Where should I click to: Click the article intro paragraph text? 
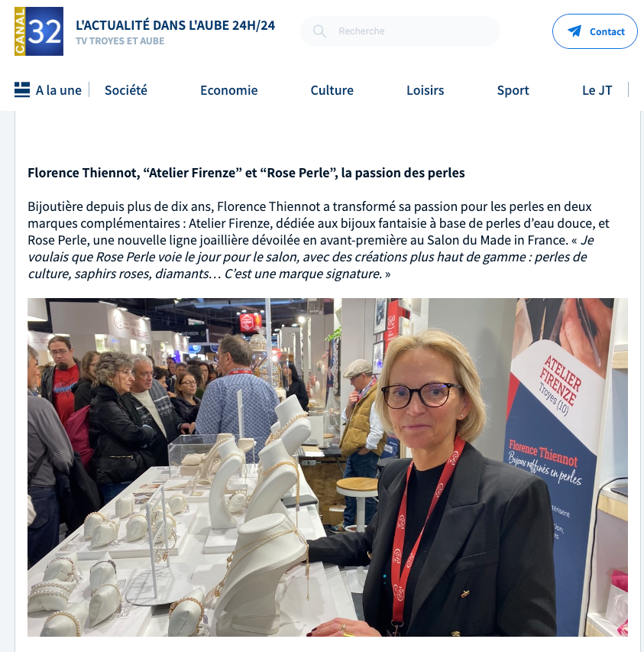(x=319, y=223)
